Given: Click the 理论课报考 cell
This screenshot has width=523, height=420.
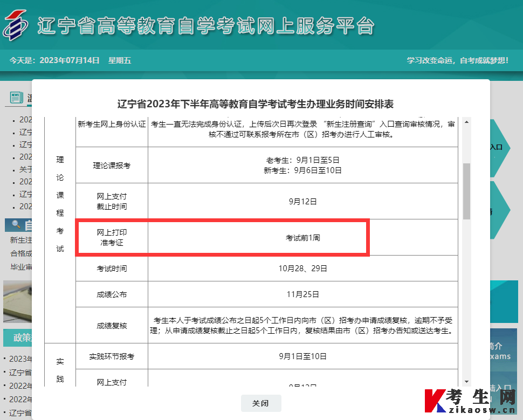Looking at the screenshot, I should click(112, 165).
